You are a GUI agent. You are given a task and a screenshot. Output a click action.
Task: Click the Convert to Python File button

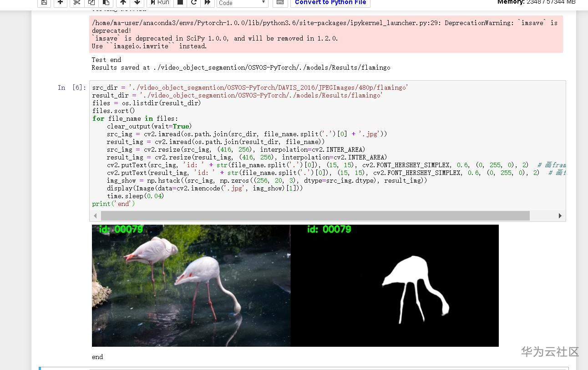pyautogui.click(x=330, y=3)
